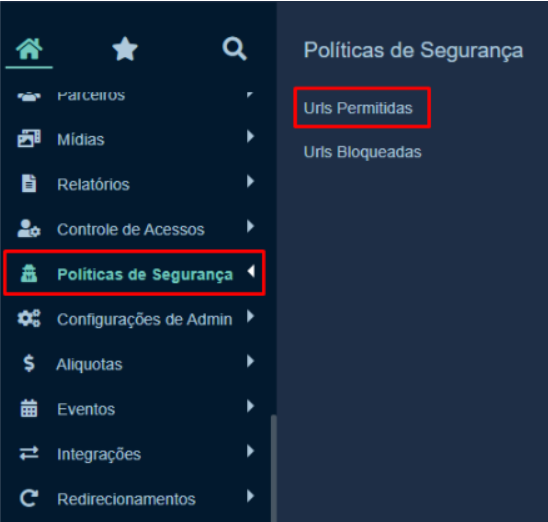The image size is (548, 522).
Task: Open the home tab icon
Action: (x=29, y=49)
